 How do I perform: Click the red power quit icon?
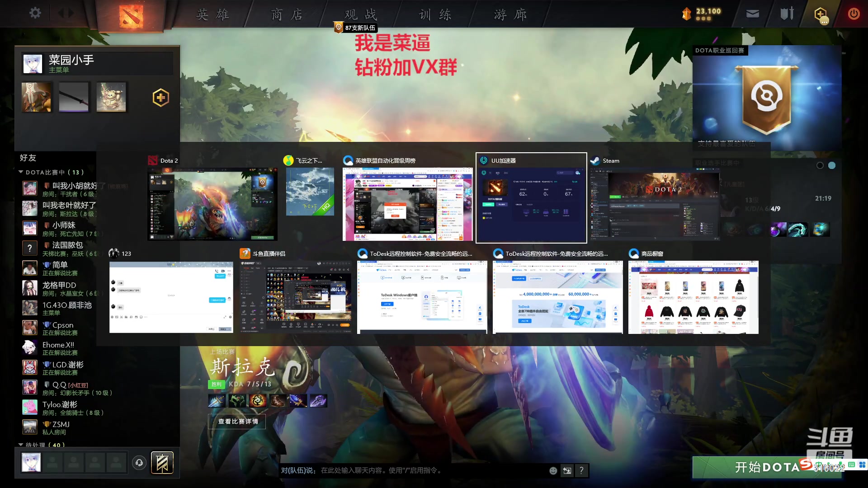tap(854, 14)
